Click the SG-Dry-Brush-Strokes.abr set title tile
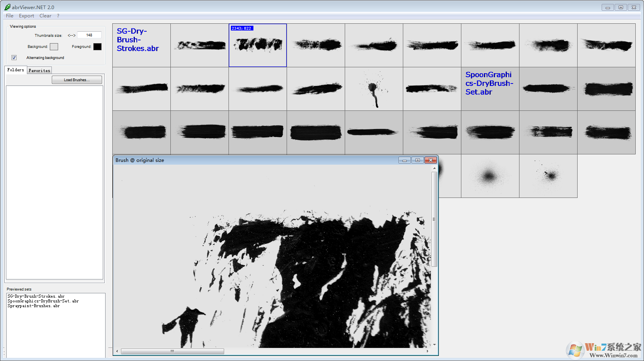The width and height of the screenshot is (644, 361). [142, 45]
